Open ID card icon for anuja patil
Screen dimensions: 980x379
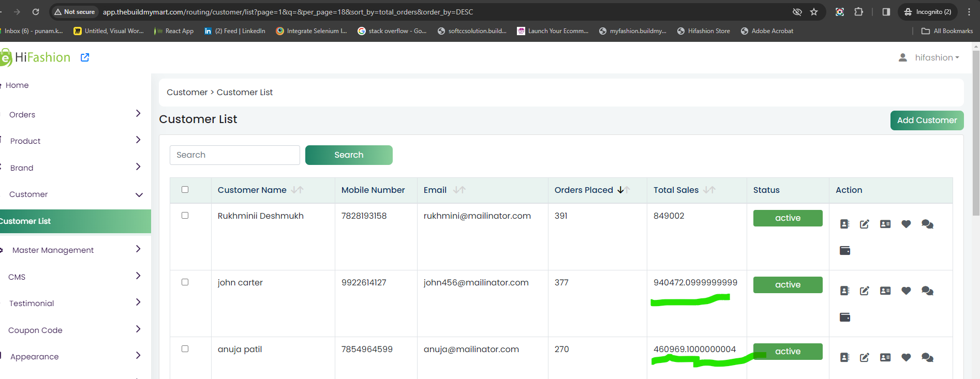[x=885, y=357]
